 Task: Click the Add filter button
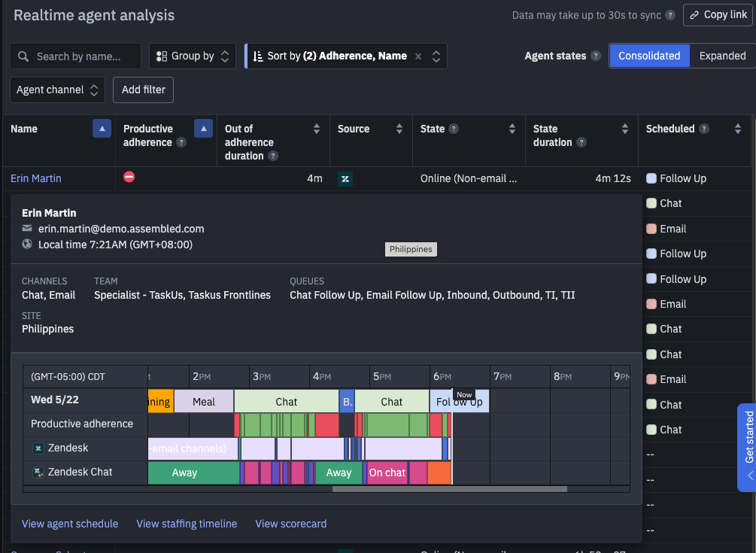pos(143,90)
